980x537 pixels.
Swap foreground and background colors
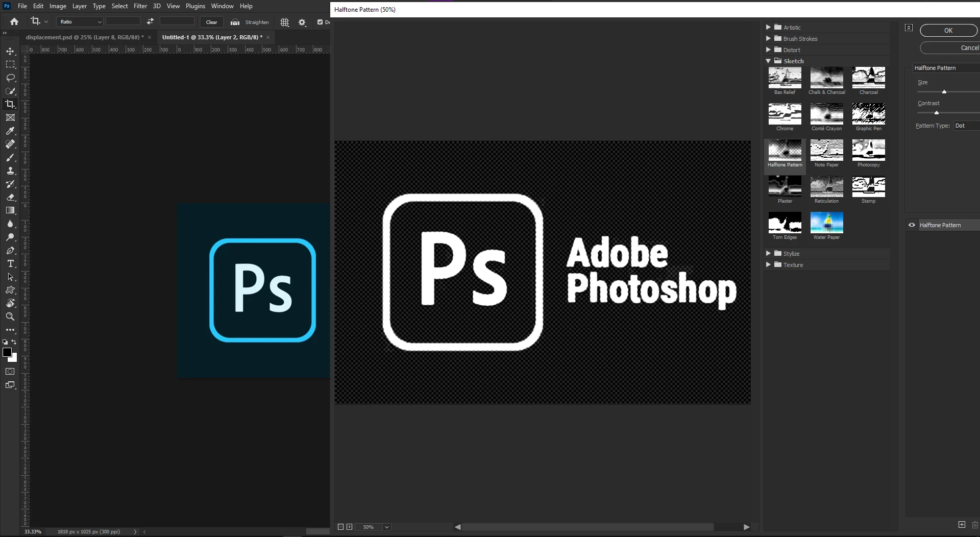[14, 342]
